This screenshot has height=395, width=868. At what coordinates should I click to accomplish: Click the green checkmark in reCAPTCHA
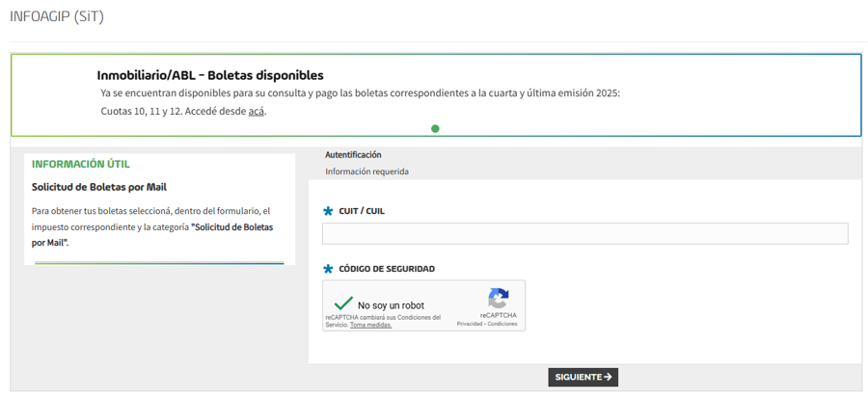click(341, 304)
